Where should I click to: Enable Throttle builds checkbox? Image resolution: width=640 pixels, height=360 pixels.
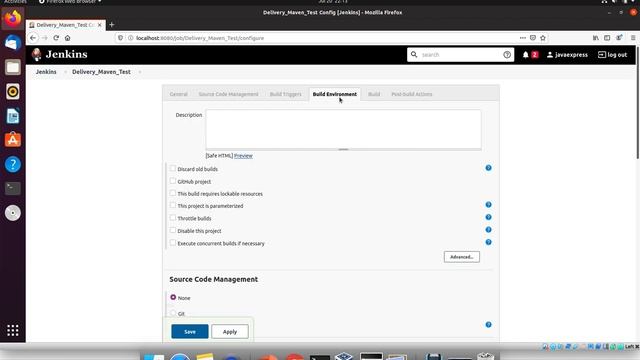[x=173, y=218]
